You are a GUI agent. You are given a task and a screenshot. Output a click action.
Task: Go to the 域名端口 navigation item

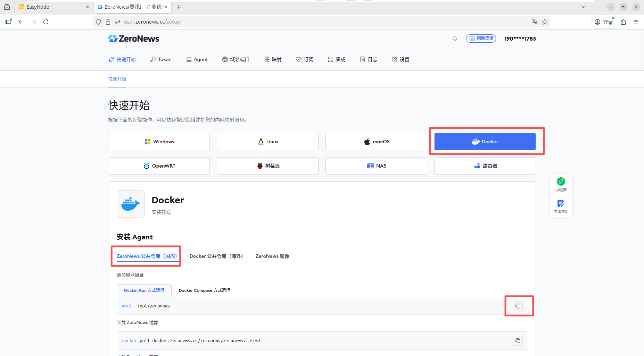[x=236, y=59]
